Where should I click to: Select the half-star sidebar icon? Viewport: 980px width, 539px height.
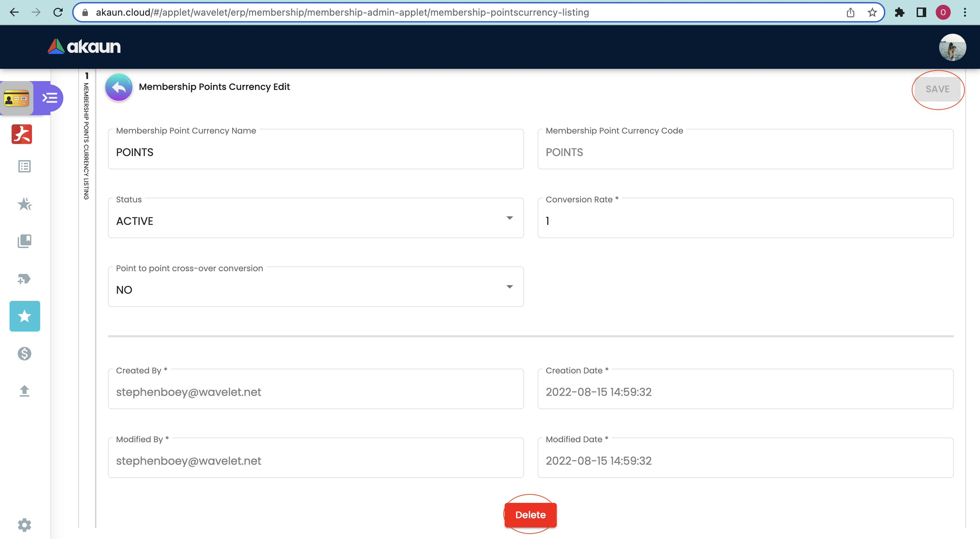25,204
